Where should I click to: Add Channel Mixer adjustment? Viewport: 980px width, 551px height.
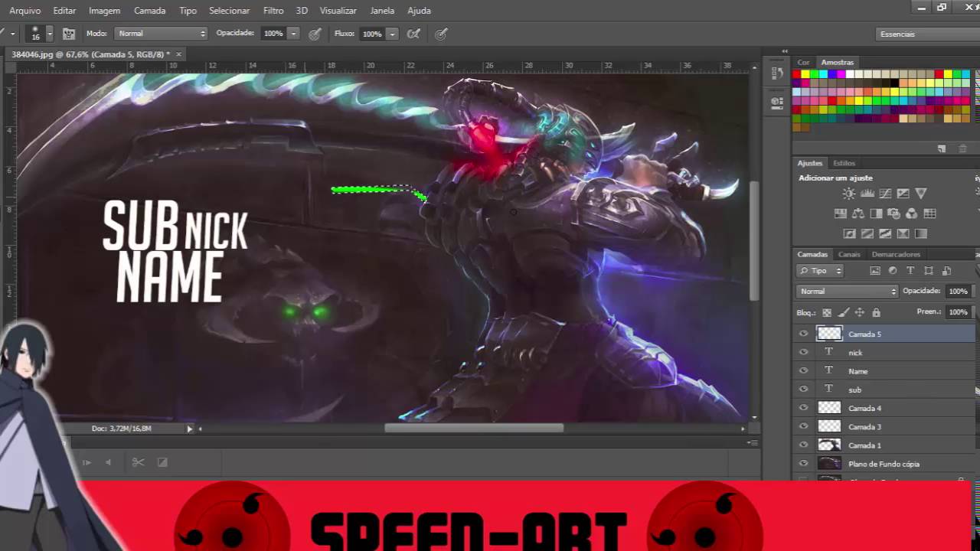pyautogui.click(x=912, y=214)
